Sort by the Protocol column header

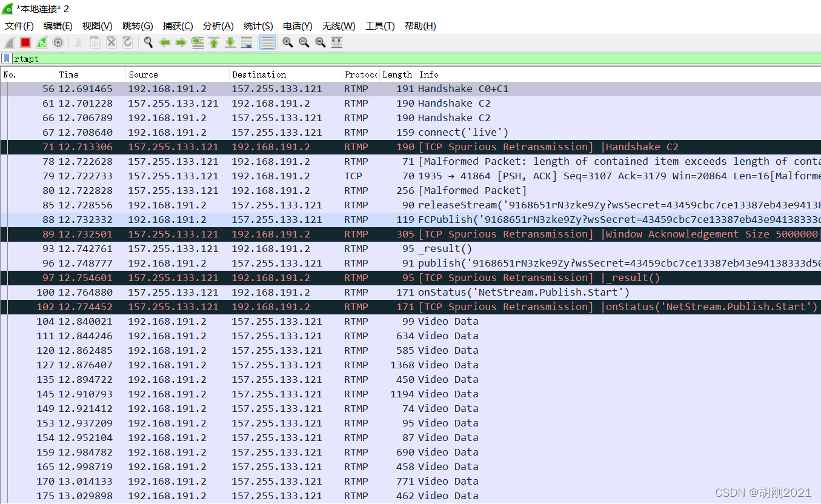pyautogui.click(x=361, y=75)
